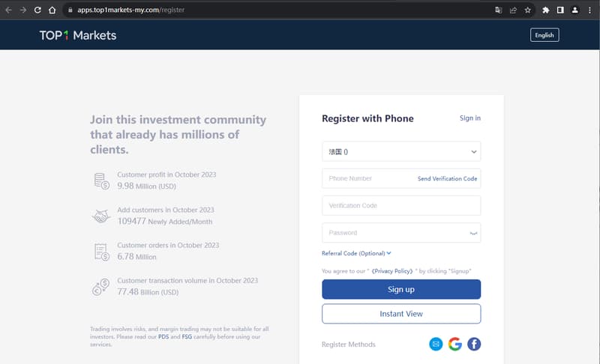The image size is (600, 364).
Task: Bookmark this page with star
Action: (x=528, y=10)
